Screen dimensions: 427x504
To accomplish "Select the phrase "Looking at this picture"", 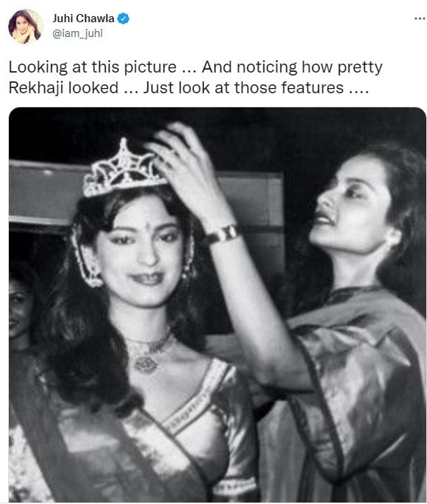I will 93,67.
